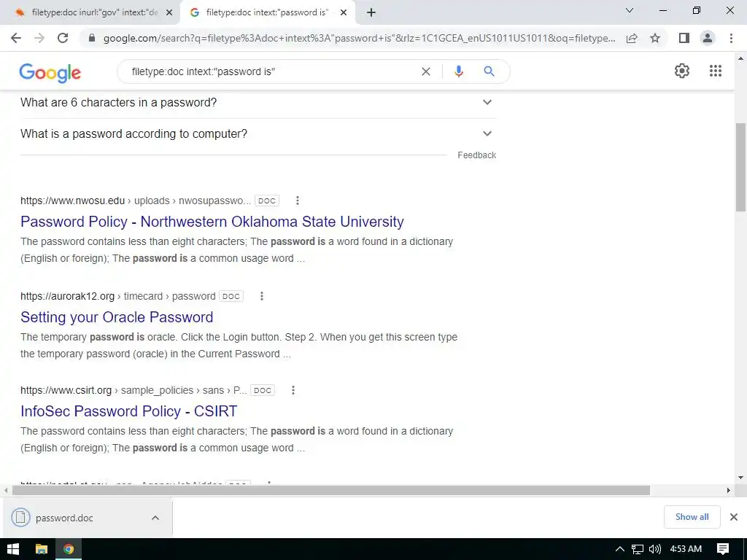This screenshot has width=747, height=560.
Task: Submit search with magnifier icon
Action: [x=489, y=71]
